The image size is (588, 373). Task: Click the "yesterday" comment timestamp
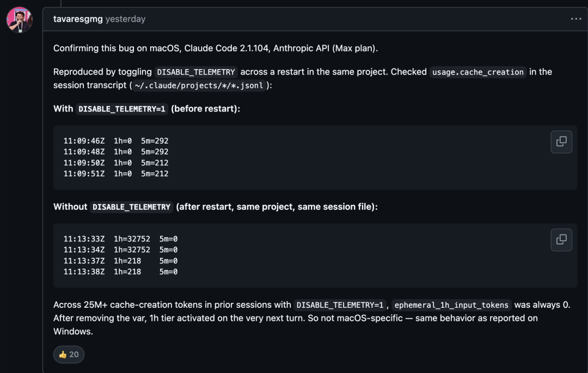(x=125, y=19)
